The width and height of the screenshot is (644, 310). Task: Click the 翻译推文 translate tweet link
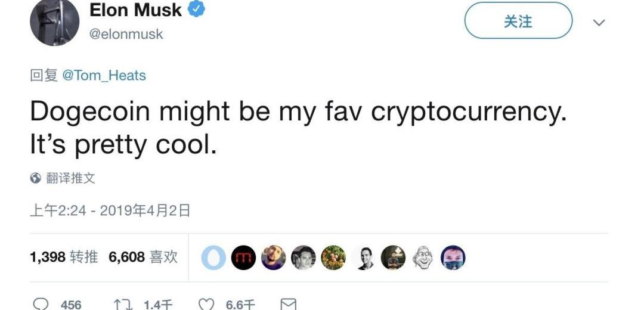click(x=70, y=178)
